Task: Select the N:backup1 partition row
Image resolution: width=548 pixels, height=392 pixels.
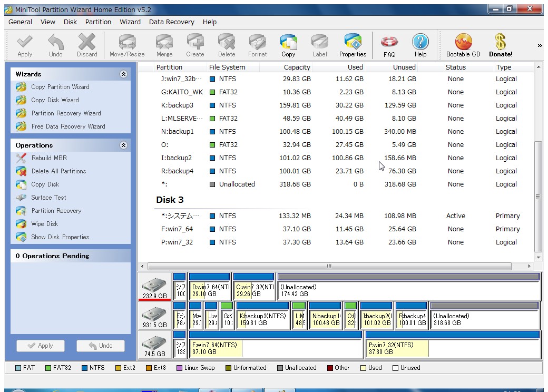Action: coord(336,132)
